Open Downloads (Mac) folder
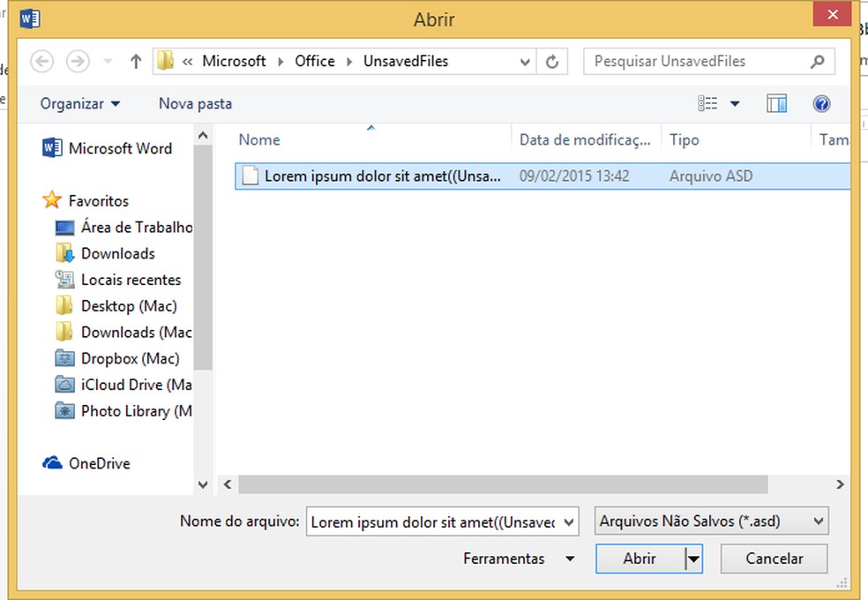This screenshot has height=600, width=868. coord(123,332)
